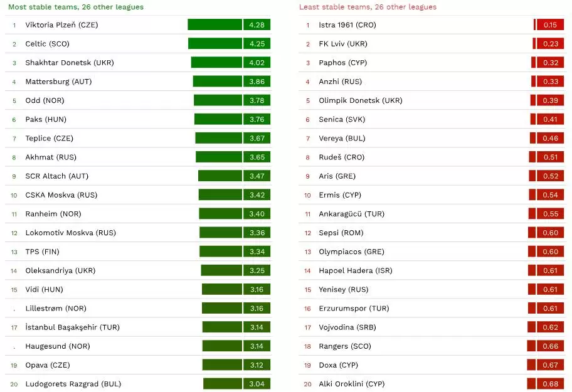Click the 'Least stable teams' heading
This screenshot has width=572, height=392.
(x=368, y=7)
